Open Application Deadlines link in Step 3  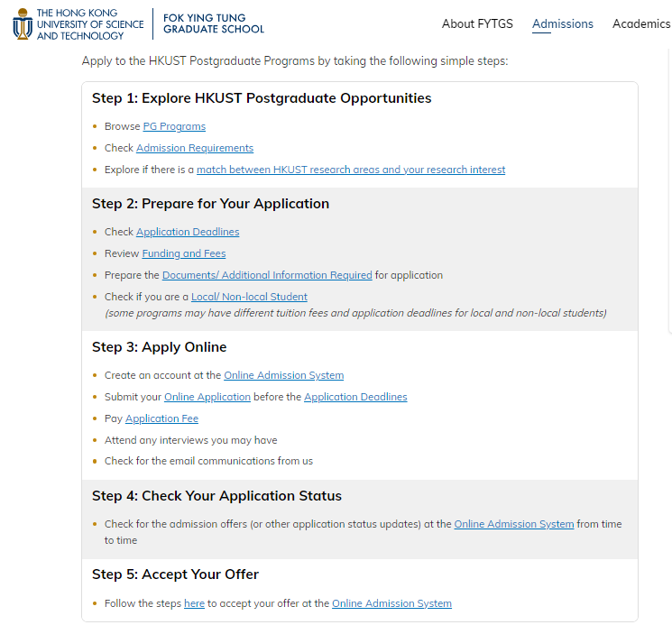click(355, 397)
